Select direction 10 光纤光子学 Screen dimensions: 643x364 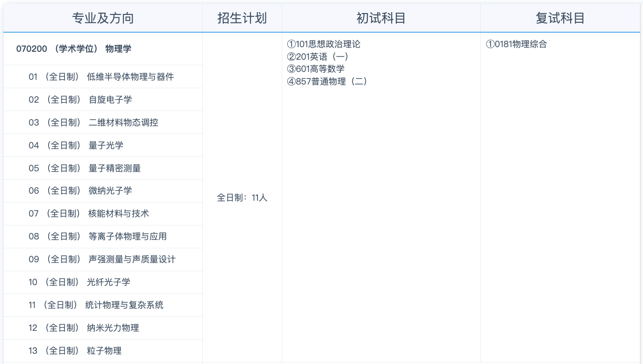coord(103,283)
